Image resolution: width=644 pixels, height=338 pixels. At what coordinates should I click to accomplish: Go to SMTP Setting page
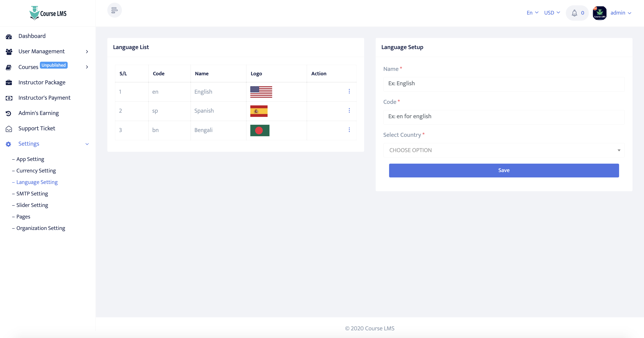coord(32,194)
